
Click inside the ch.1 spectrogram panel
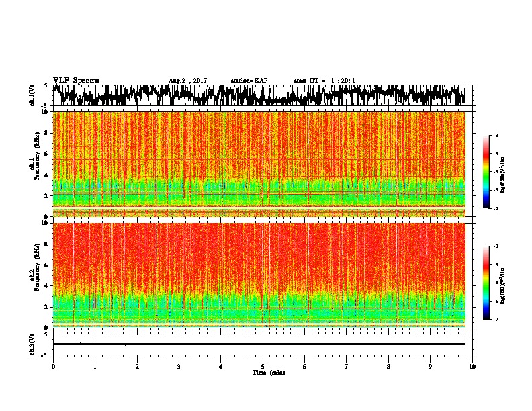coord(259,164)
